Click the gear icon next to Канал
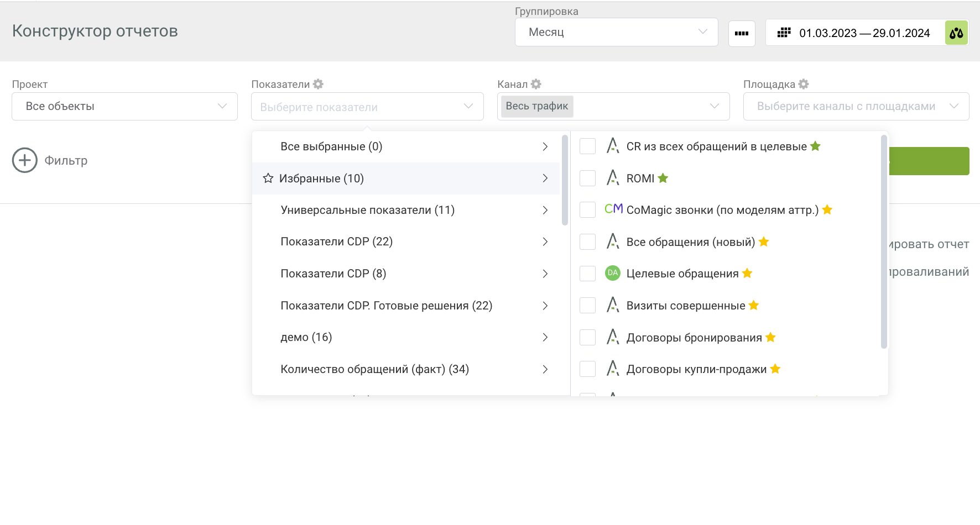Screen dimensions: 980x525 (536, 84)
